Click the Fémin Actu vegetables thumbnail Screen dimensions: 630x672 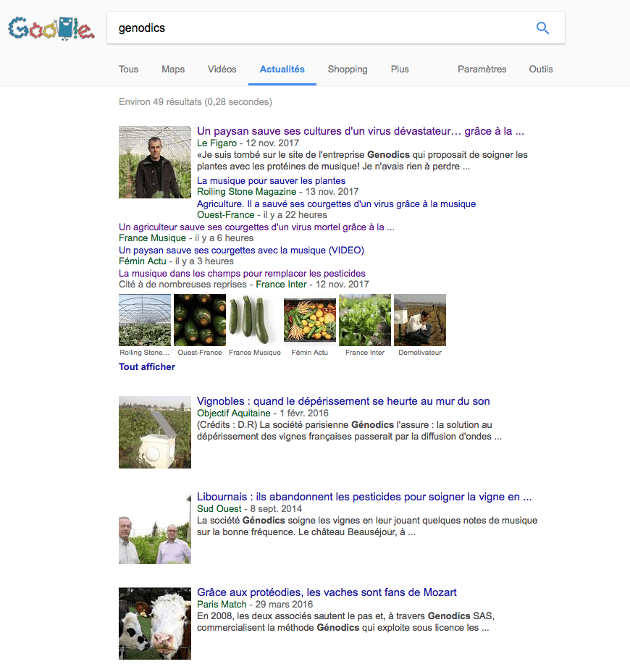coord(310,320)
